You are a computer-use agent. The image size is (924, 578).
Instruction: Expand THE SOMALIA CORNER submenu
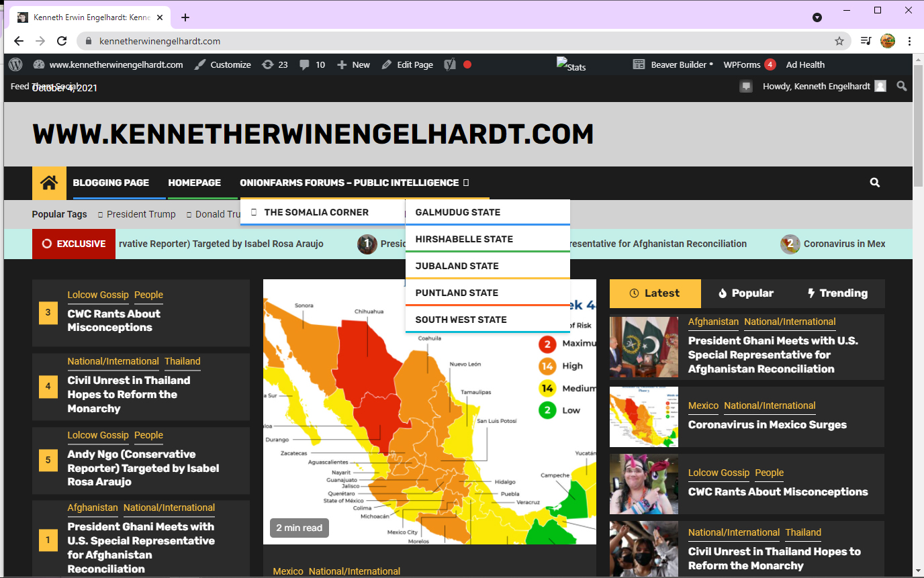point(323,212)
